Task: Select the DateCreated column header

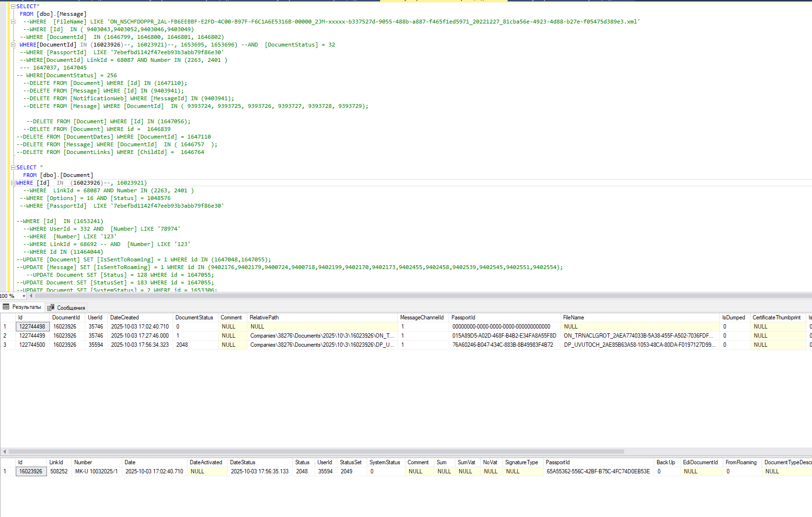Action: coord(140,317)
